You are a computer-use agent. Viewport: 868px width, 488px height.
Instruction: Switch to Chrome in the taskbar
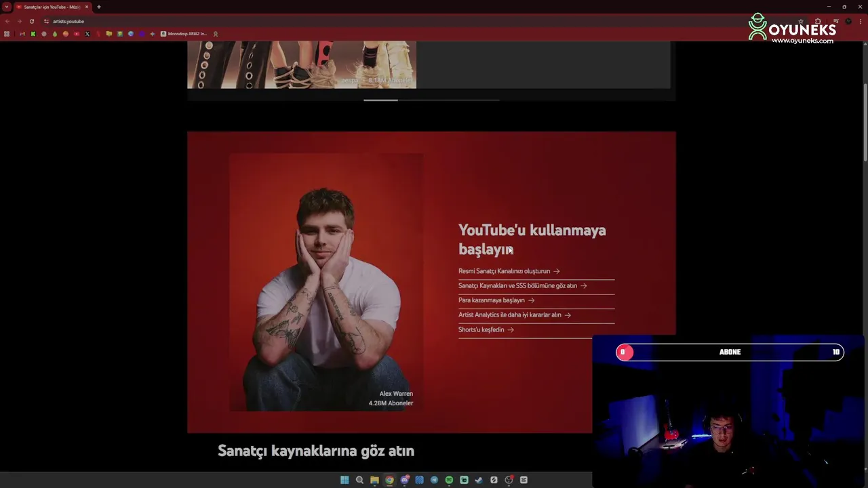click(x=389, y=480)
